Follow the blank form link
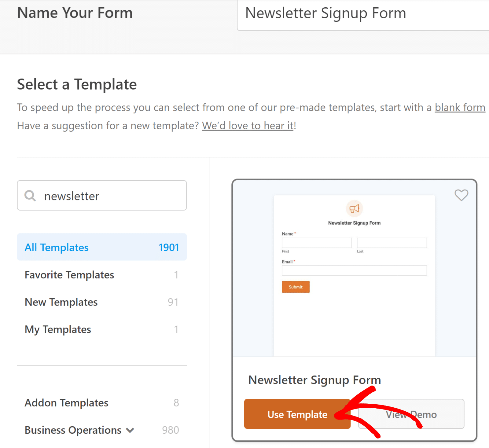 (x=460, y=107)
